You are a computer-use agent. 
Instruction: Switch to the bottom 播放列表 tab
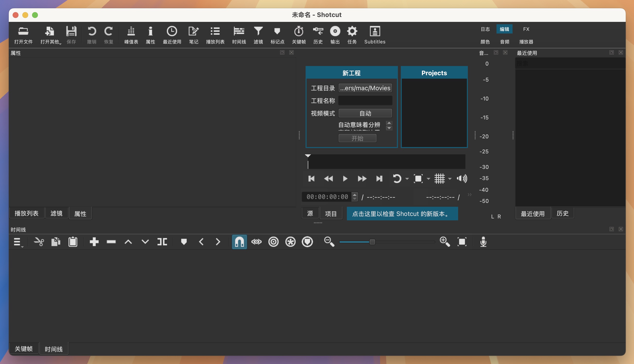(26, 213)
